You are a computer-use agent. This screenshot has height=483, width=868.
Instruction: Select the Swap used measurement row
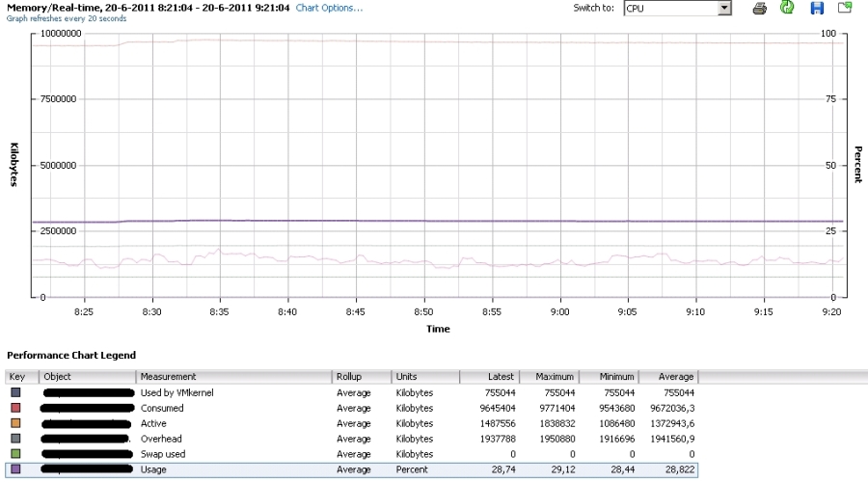351,454
